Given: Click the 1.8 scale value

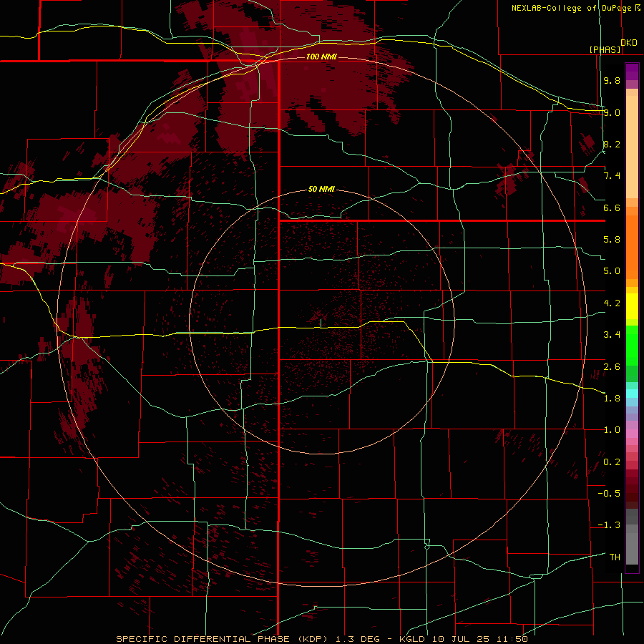Looking at the screenshot, I should 612,399.
